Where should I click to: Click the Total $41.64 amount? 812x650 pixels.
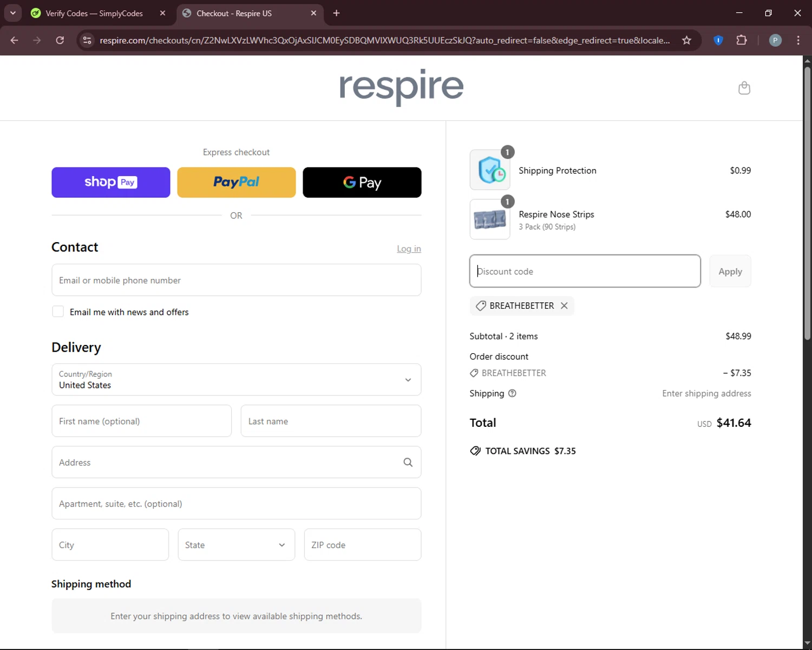(x=734, y=422)
